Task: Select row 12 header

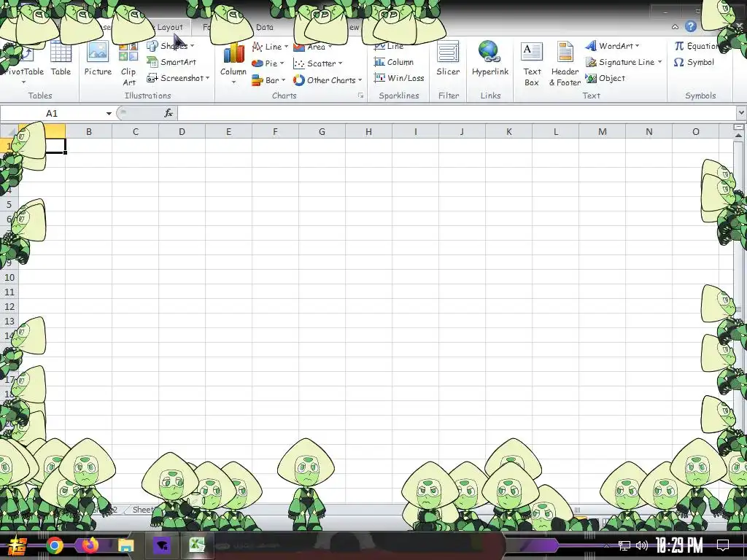Action: click(x=9, y=306)
